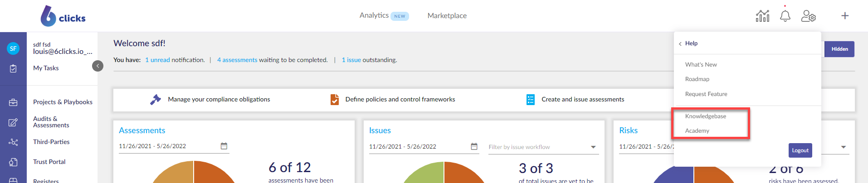Select Request Feature menu item

(706, 94)
